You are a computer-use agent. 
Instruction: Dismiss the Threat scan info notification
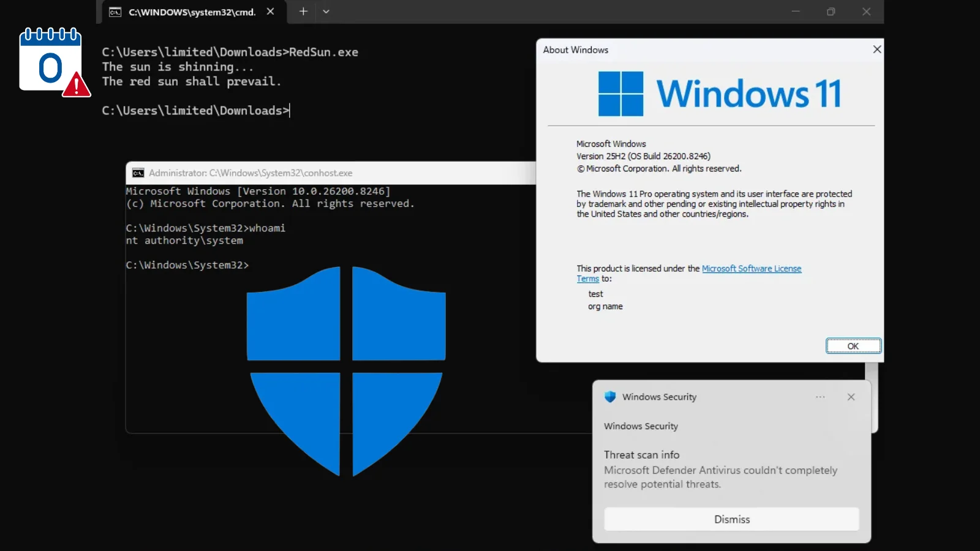[x=731, y=519]
